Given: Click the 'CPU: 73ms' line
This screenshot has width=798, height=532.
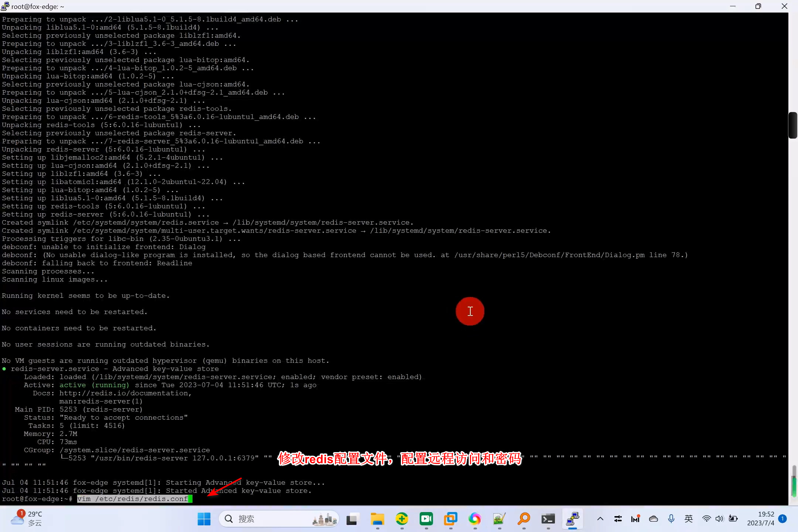Looking at the screenshot, I should tap(57, 442).
